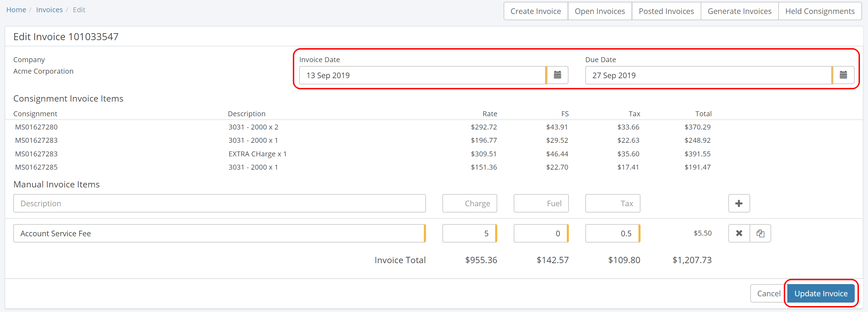Click the empty Charge input
Screen dimensions: 868x312
point(470,203)
